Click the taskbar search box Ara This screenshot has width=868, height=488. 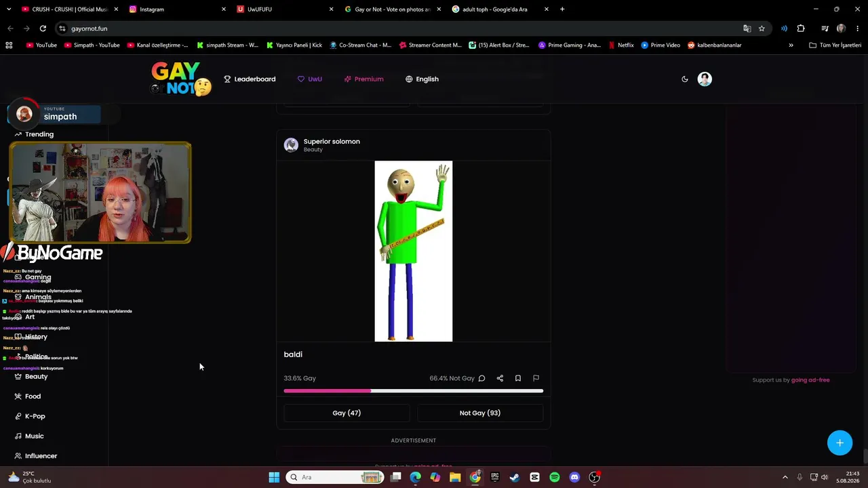point(335,477)
